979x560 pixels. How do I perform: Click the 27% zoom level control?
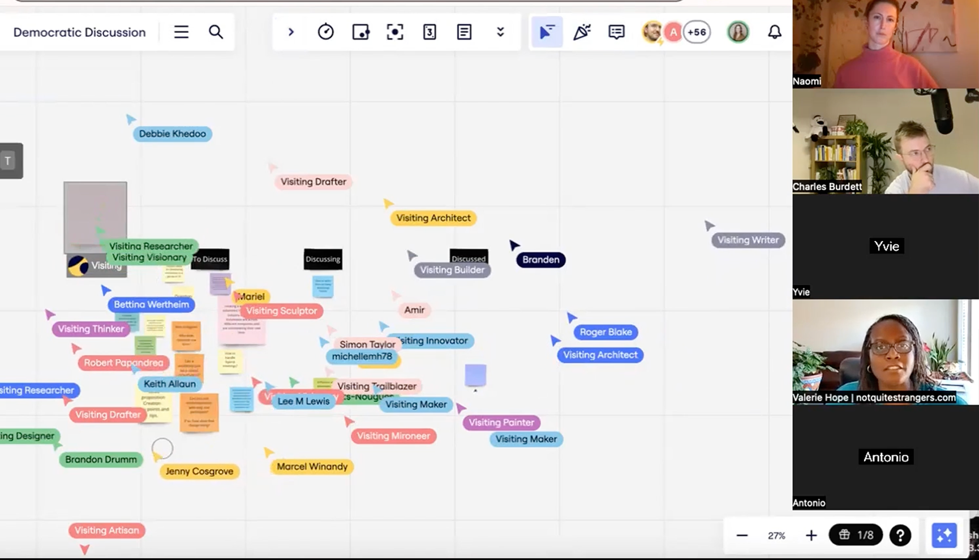776,535
